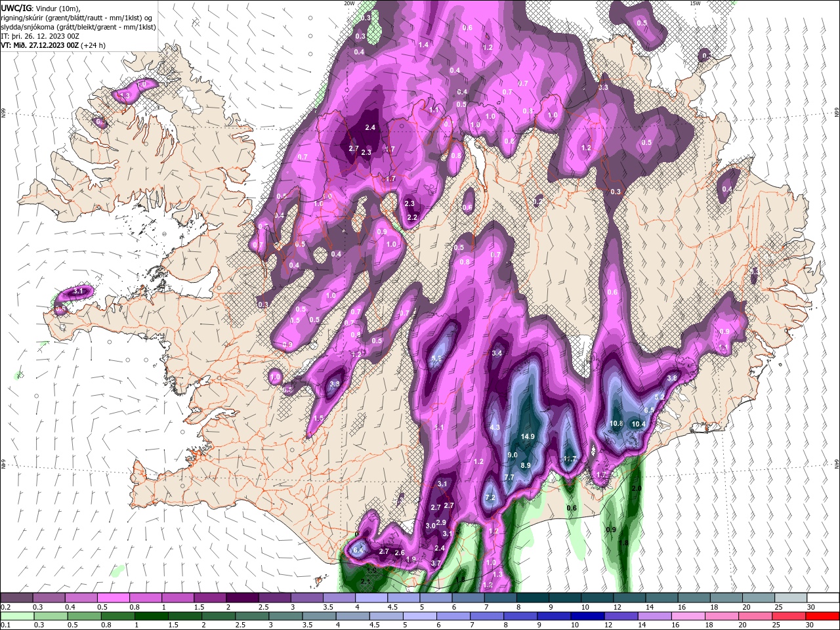The height and width of the screenshot is (630, 840).
Task: Click the 0.1 label in the lower legend
Action: pyautogui.click(x=6, y=625)
